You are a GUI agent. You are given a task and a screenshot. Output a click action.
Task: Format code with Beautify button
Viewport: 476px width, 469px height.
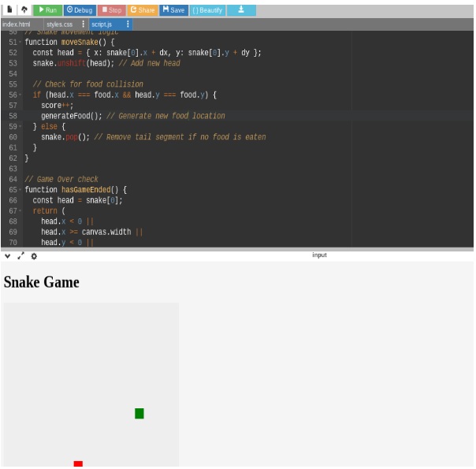(207, 10)
